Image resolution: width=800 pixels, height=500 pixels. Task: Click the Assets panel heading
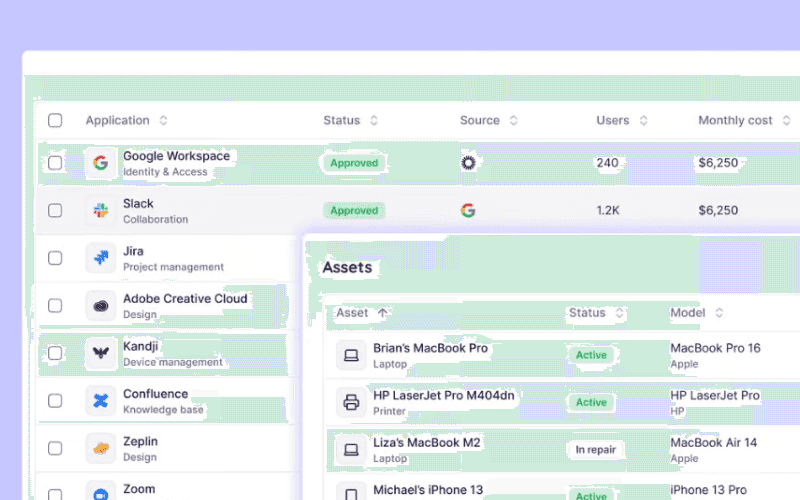click(347, 267)
